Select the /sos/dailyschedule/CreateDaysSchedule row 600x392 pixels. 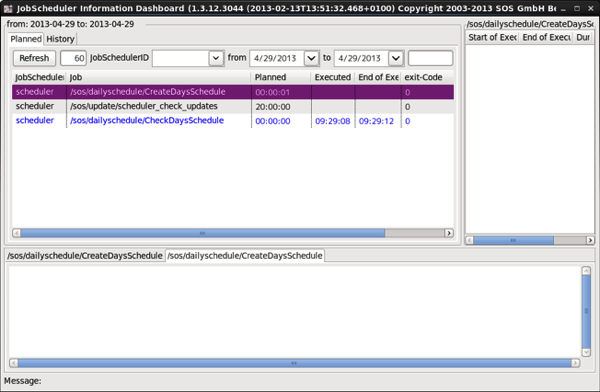(x=233, y=92)
